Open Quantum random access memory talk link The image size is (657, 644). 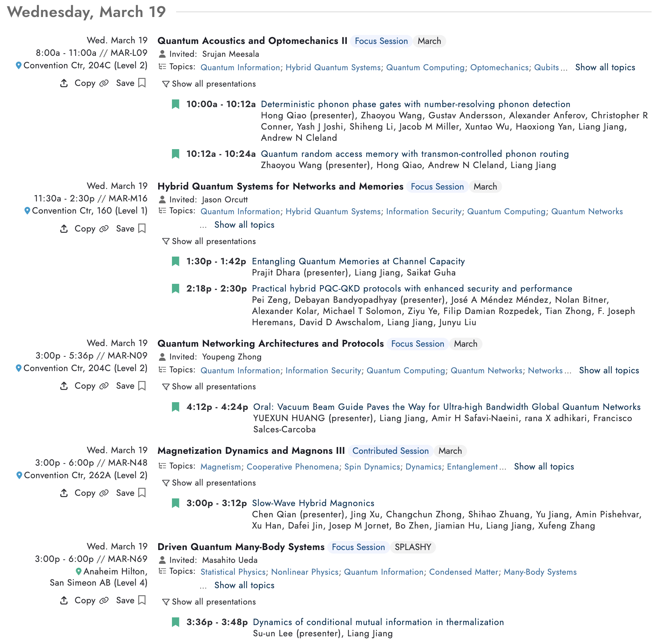pyautogui.click(x=415, y=154)
